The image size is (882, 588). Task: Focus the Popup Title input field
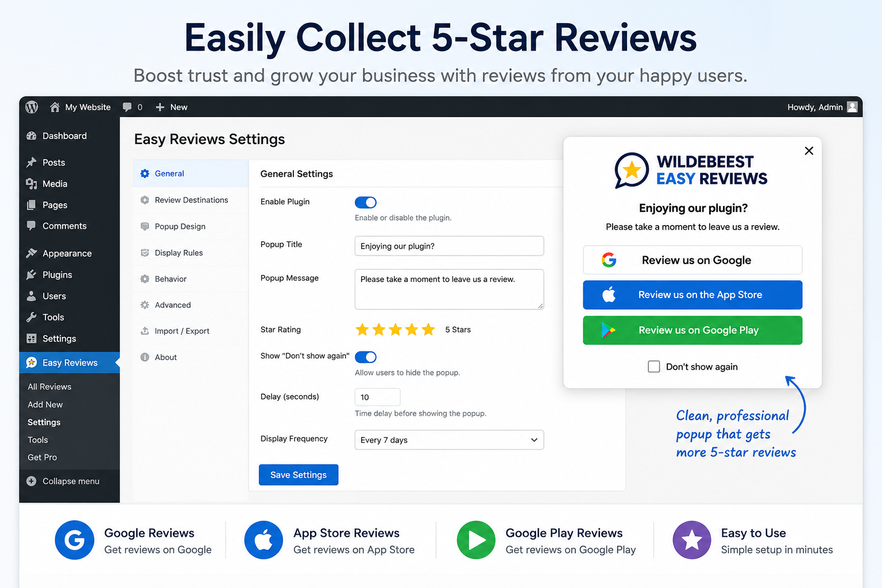click(449, 246)
